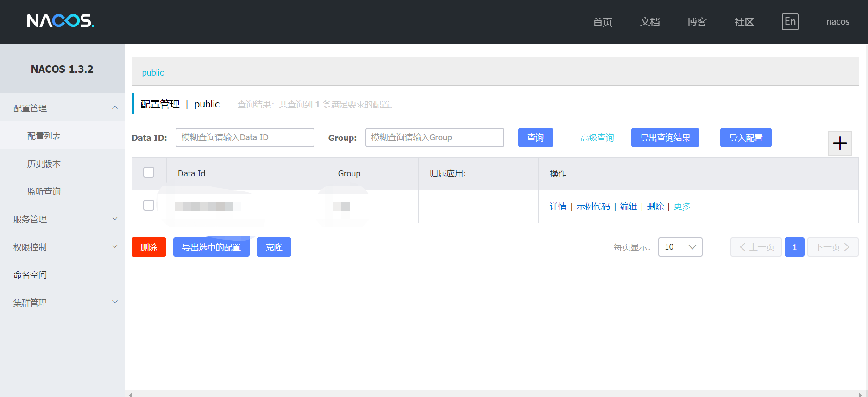Click the 查询 search button
Viewport: 868px width, 397px height.
click(535, 138)
